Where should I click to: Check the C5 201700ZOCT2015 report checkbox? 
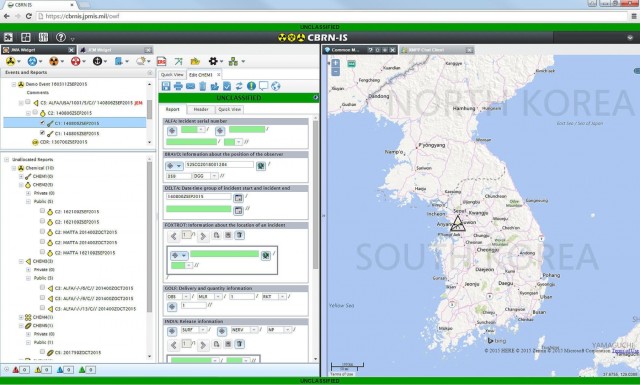42,352
